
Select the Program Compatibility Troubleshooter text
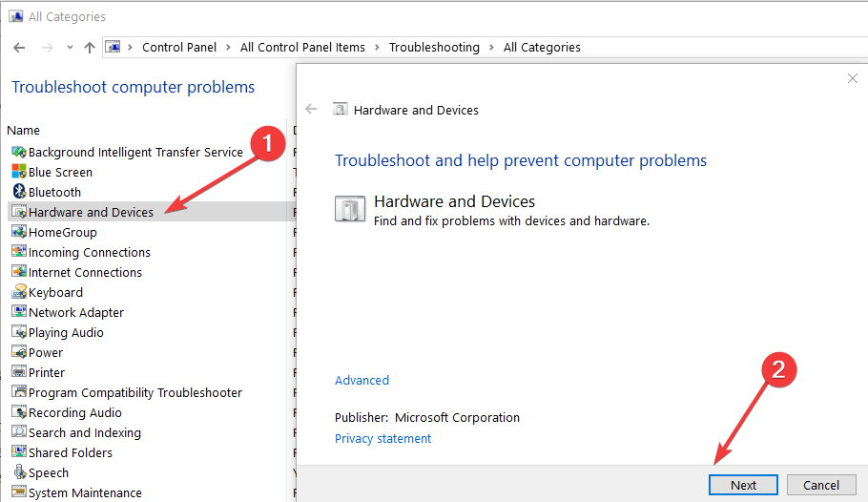tap(135, 392)
